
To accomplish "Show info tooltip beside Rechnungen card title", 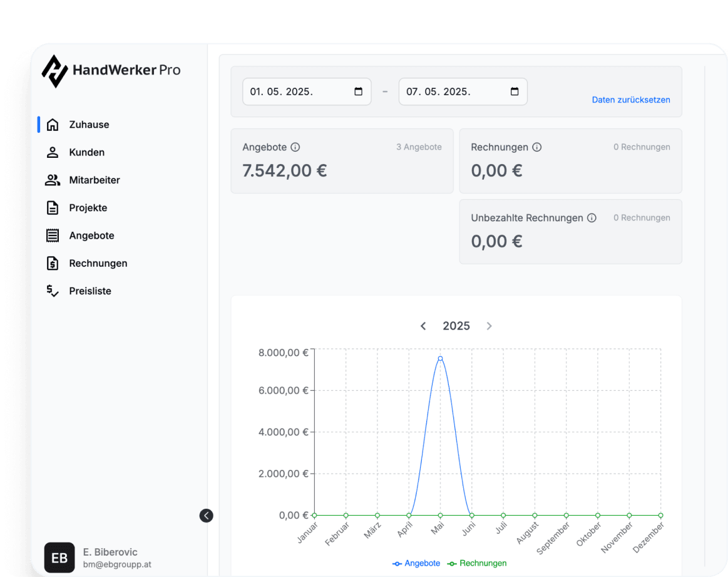I will tap(536, 147).
